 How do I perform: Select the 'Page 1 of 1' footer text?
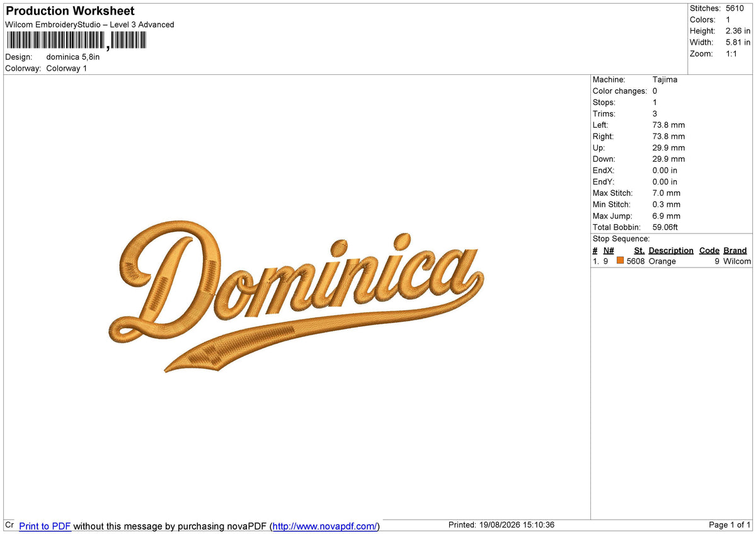(730, 525)
